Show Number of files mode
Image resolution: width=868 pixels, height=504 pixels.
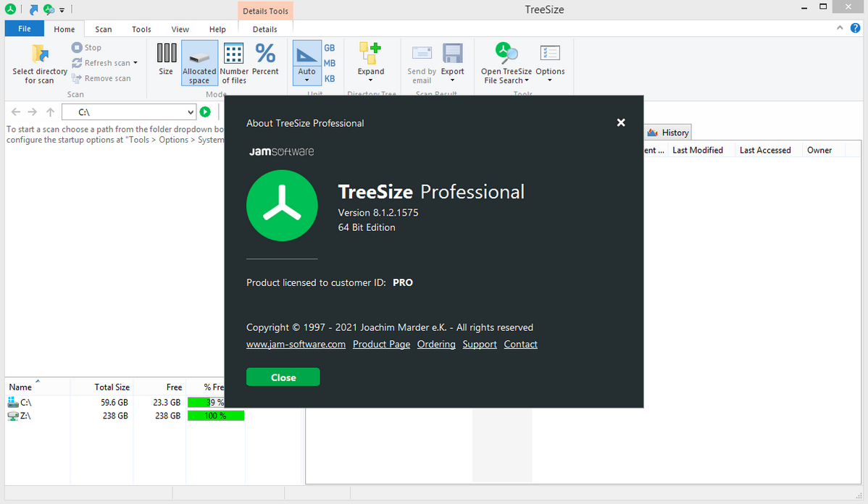(x=233, y=63)
